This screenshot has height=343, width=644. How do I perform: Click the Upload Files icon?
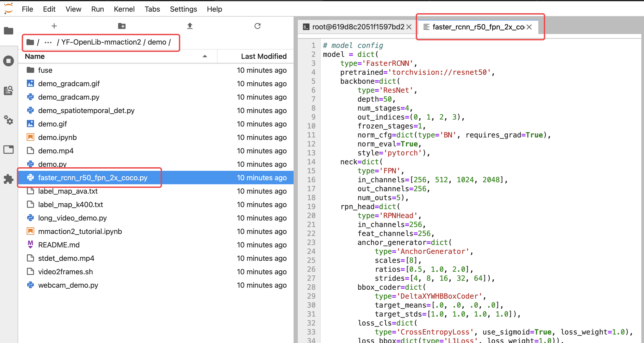click(190, 26)
